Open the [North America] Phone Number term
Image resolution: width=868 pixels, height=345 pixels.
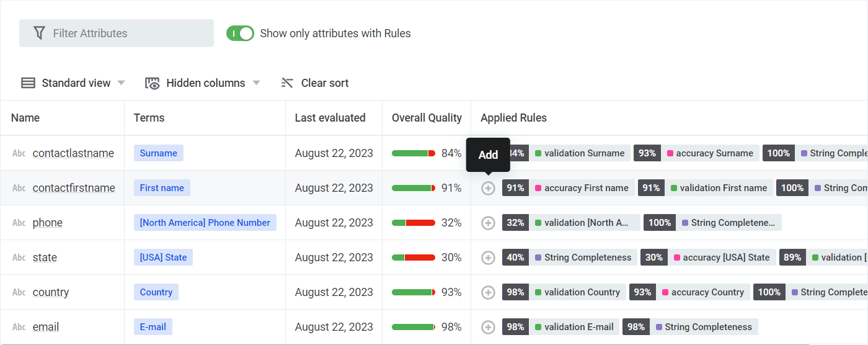(x=205, y=223)
